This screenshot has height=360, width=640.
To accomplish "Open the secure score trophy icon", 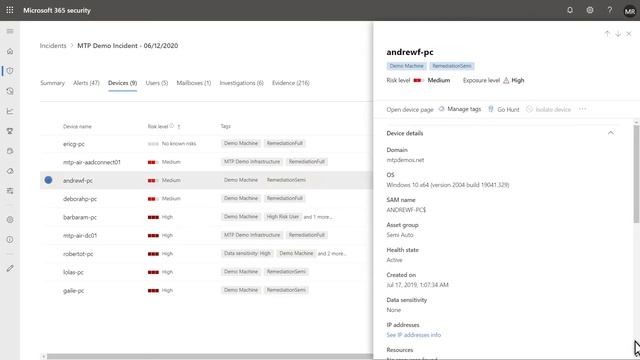I will (10, 131).
